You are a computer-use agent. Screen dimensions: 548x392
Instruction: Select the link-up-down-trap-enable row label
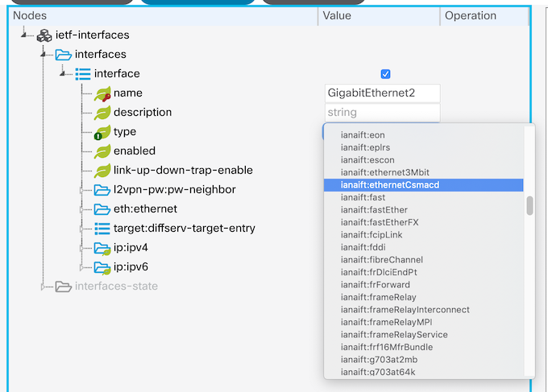(183, 171)
